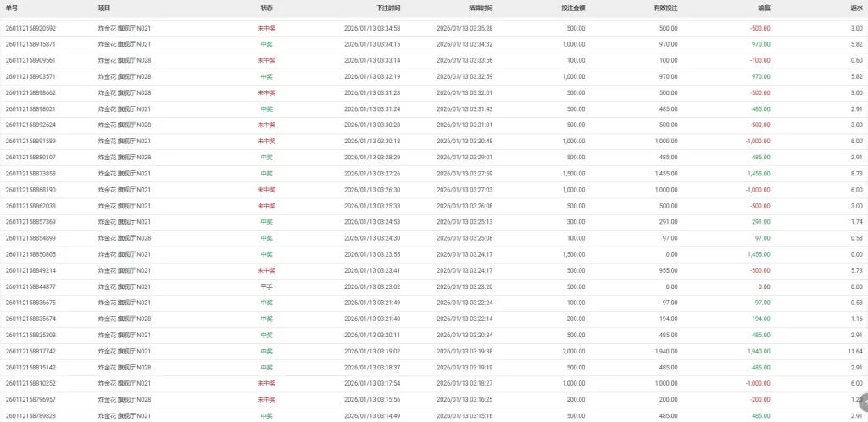Viewport: 868px width, 422px height.
Task: Select the 8.73 rebate cell
Action: (x=856, y=173)
